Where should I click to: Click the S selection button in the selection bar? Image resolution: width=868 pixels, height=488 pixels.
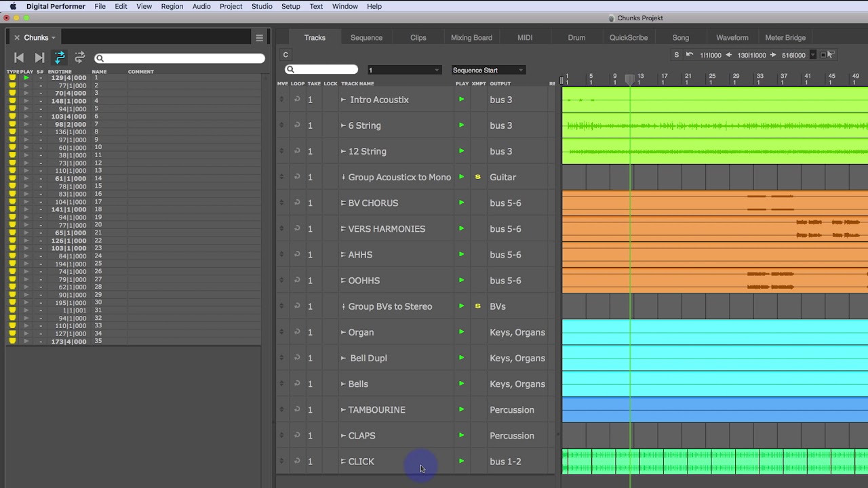coord(676,55)
